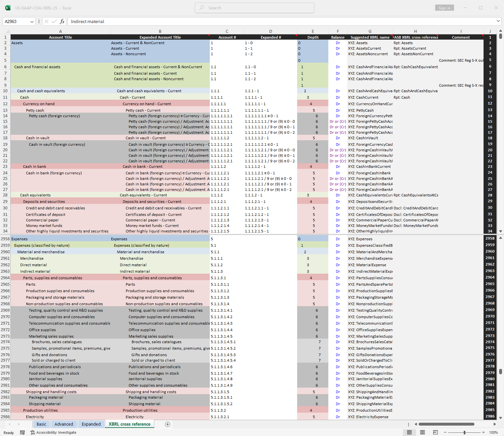Open the Expanded sheet tab
The height and width of the screenshot is (436, 504).
pyautogui.click(x=91, y=424)
